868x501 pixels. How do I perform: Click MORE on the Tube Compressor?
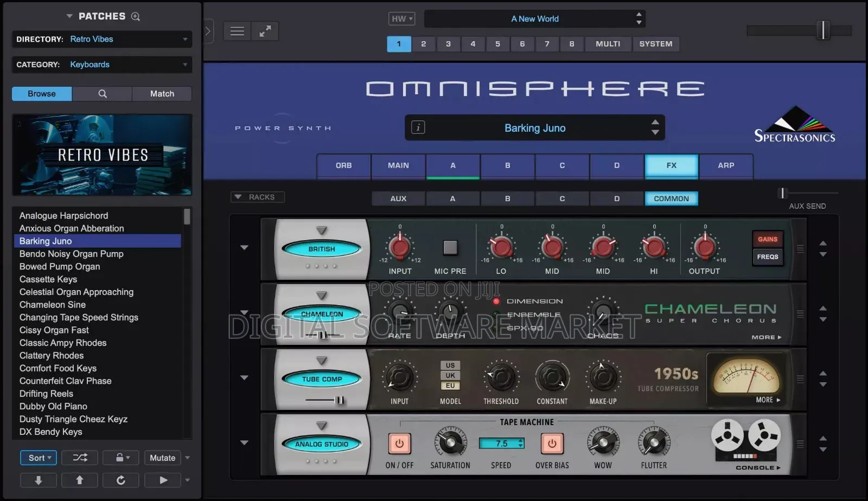768,400
